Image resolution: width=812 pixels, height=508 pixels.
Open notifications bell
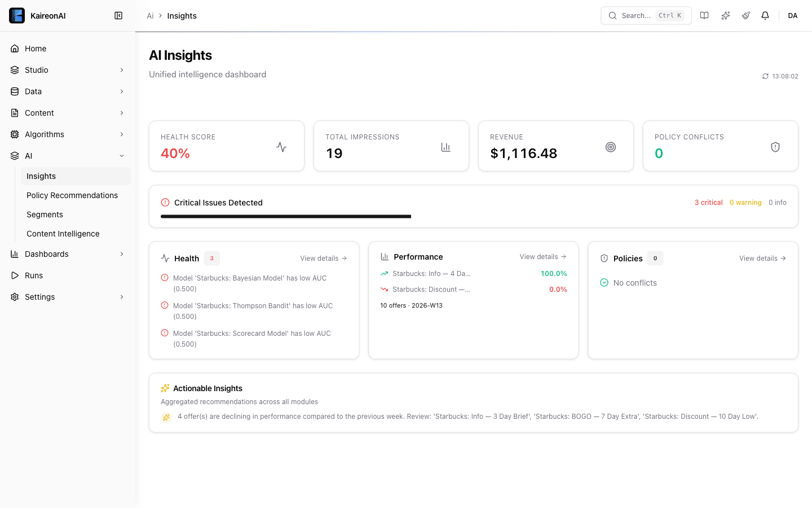[x=765, y=15]
